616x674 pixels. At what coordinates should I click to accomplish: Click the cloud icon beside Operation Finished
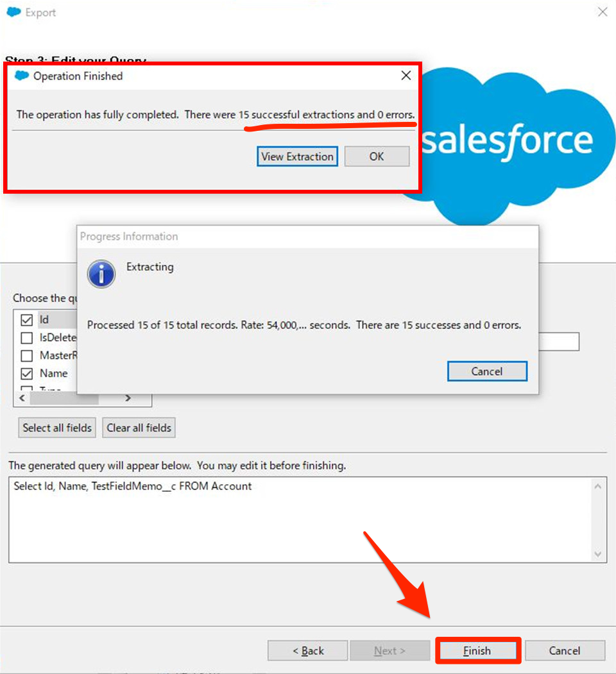tap(22, 76)
